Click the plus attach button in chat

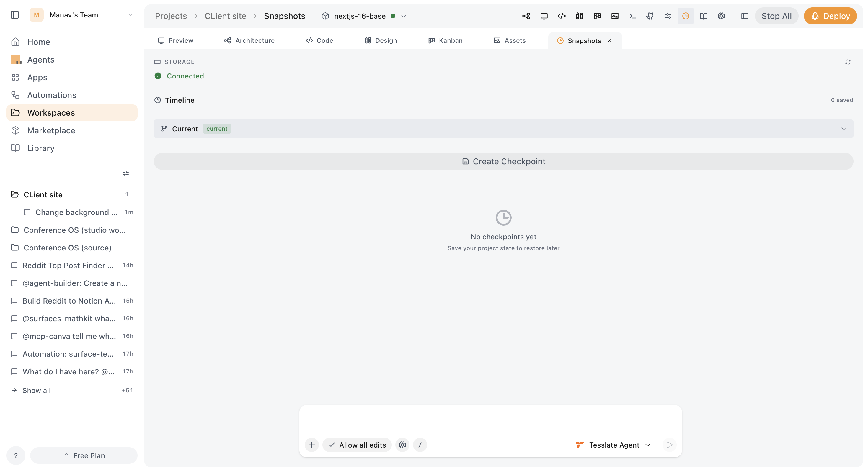[x=312, y=445]
